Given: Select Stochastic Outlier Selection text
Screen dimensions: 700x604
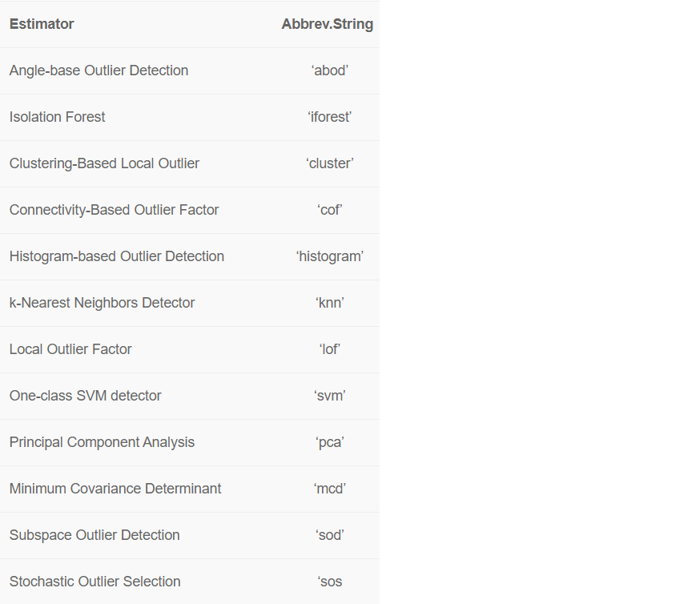Looking at the screenshot, I should pos(95,582).
